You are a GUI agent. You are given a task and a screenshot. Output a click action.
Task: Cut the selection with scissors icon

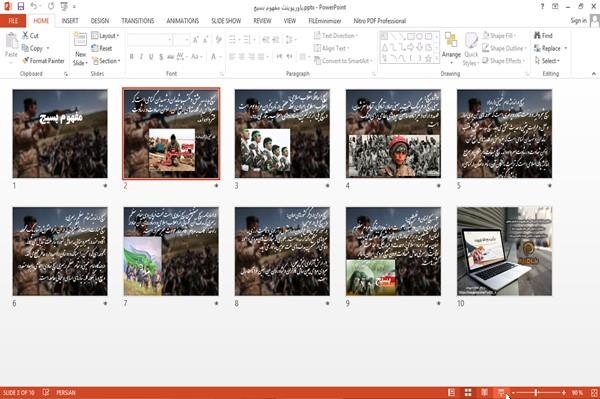point(30,35)
